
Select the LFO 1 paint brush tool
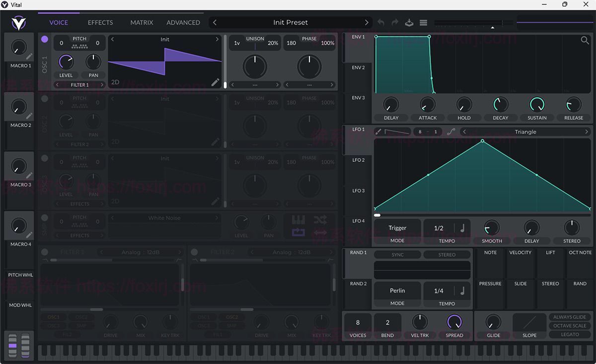click(x=377, y=132)
